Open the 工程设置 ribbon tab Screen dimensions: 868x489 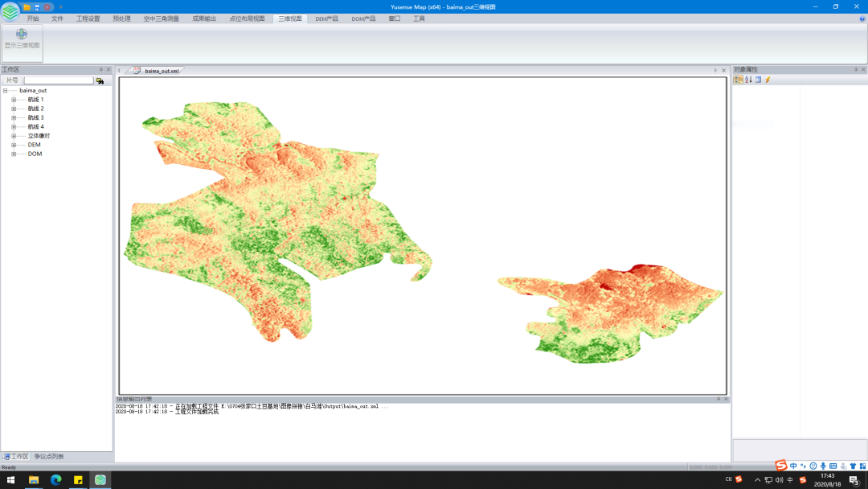point(88,18)
